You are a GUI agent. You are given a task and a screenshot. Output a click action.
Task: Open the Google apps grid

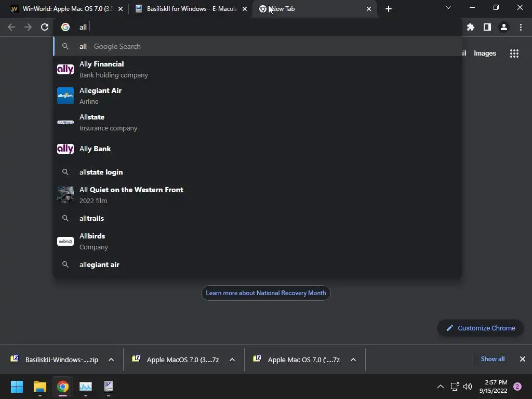(514, 54)
